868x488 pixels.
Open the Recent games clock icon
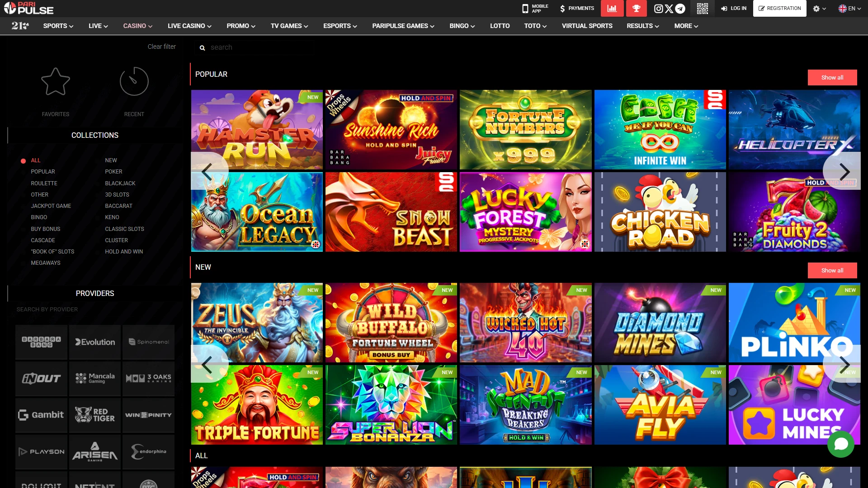tap(134, 82)
